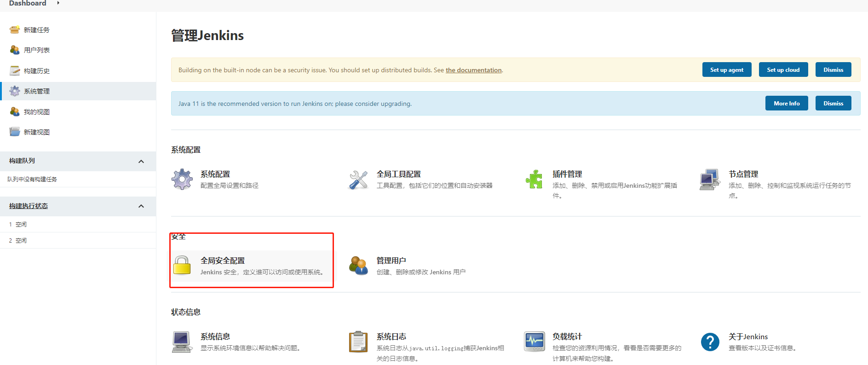The width and height of the screenshot is (868, 365).
Task: Click the Set up cloud button
Action: coord(783,70)
